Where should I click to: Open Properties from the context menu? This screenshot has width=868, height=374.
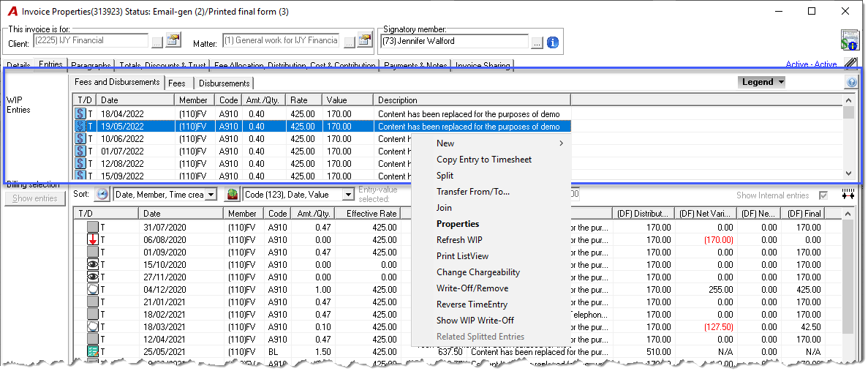(491, 223)
